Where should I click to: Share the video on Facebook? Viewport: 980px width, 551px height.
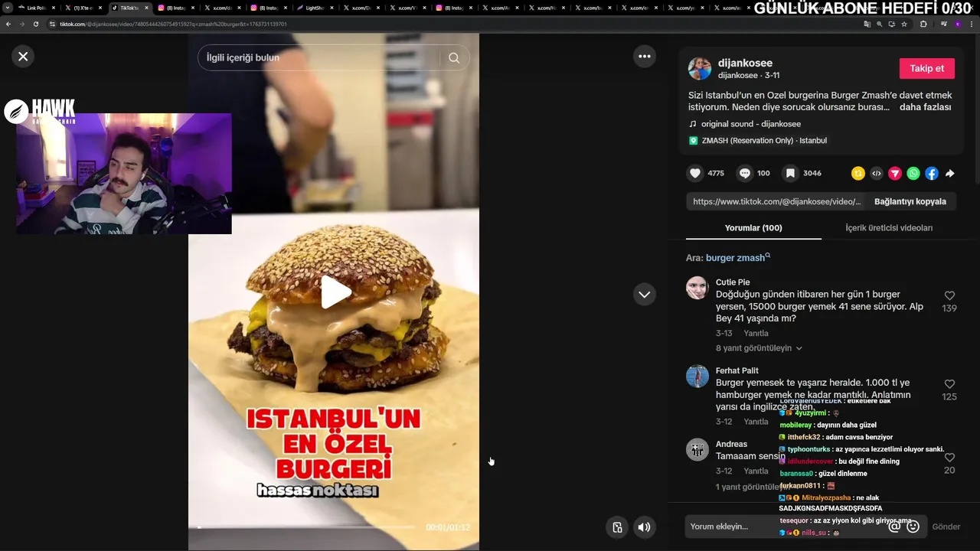(x=932, y=174)
